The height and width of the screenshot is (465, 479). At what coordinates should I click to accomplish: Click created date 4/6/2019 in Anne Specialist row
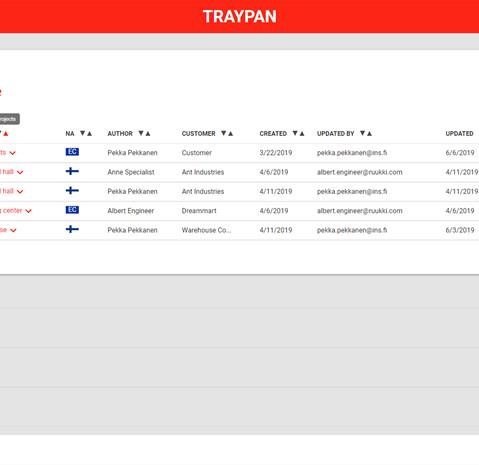click(274, 172)
